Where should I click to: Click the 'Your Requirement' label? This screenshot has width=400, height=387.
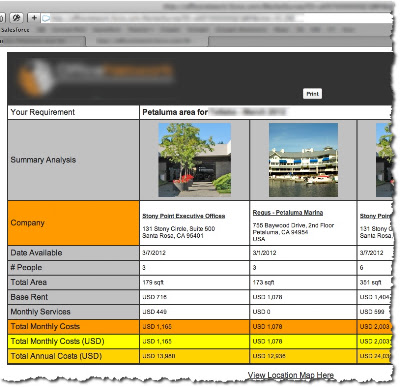(x=43, y=112)
